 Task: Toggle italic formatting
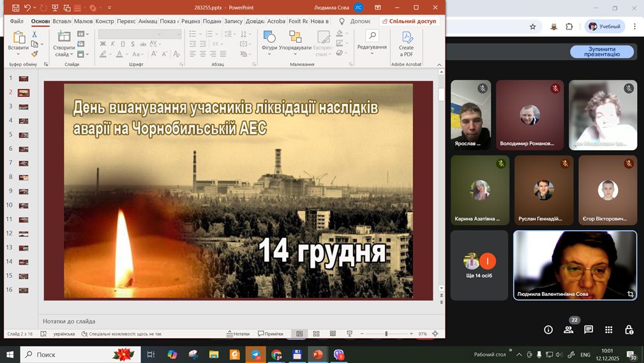tap(113, 44)
